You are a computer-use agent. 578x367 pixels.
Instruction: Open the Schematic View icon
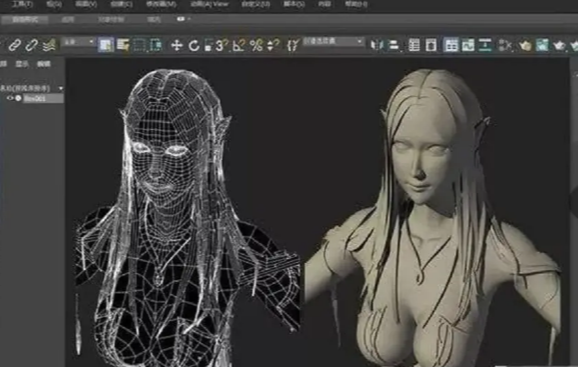[x=485, y=45]
